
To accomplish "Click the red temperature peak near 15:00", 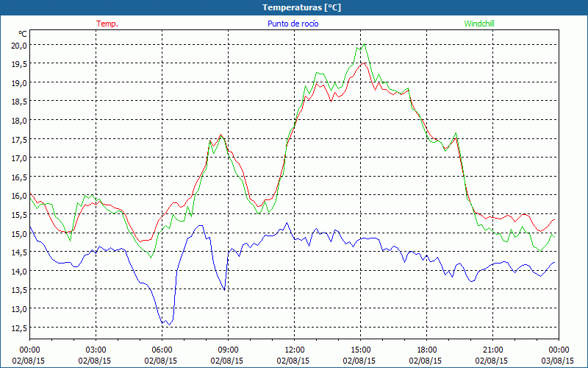I will pos(364,63).
